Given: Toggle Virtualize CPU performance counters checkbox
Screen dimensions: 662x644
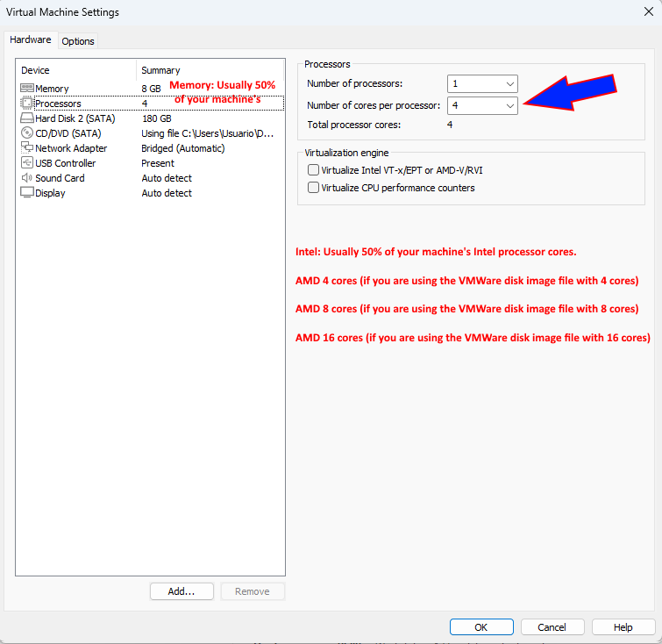Looking at the screenshot, I should (x=313, y=188).
